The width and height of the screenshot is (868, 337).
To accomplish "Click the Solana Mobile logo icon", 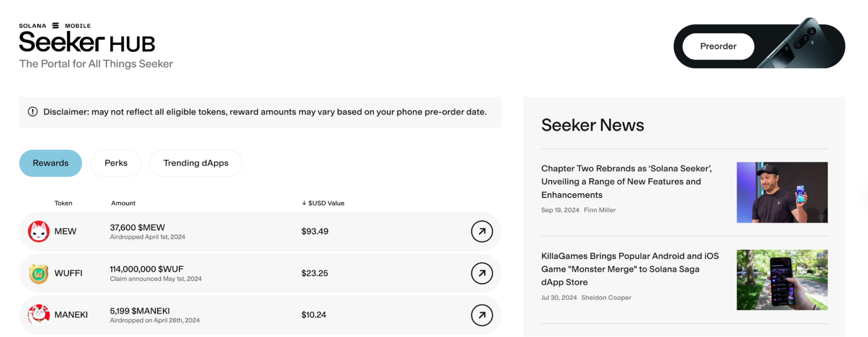I will tap(56, 26).
